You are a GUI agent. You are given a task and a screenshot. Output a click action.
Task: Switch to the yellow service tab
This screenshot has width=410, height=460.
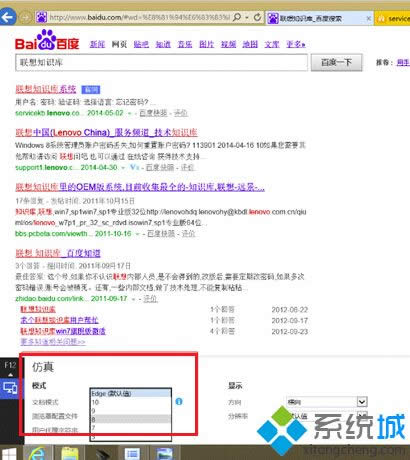(x=393, y=18)
